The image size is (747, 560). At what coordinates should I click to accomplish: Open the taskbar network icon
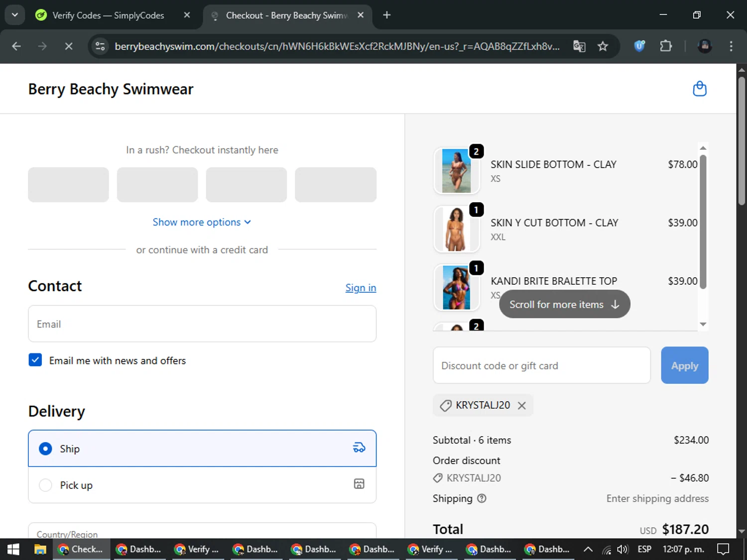606,549
